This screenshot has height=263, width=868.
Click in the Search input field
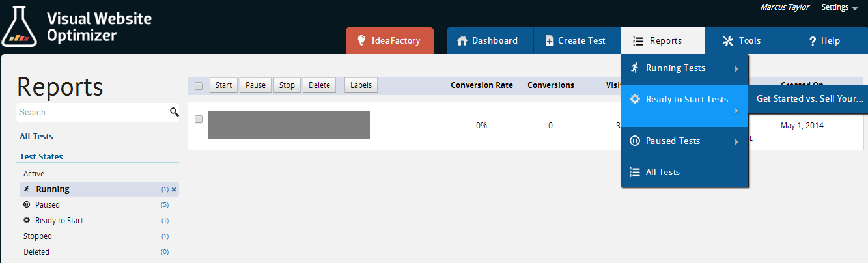[x=92, y=112]
